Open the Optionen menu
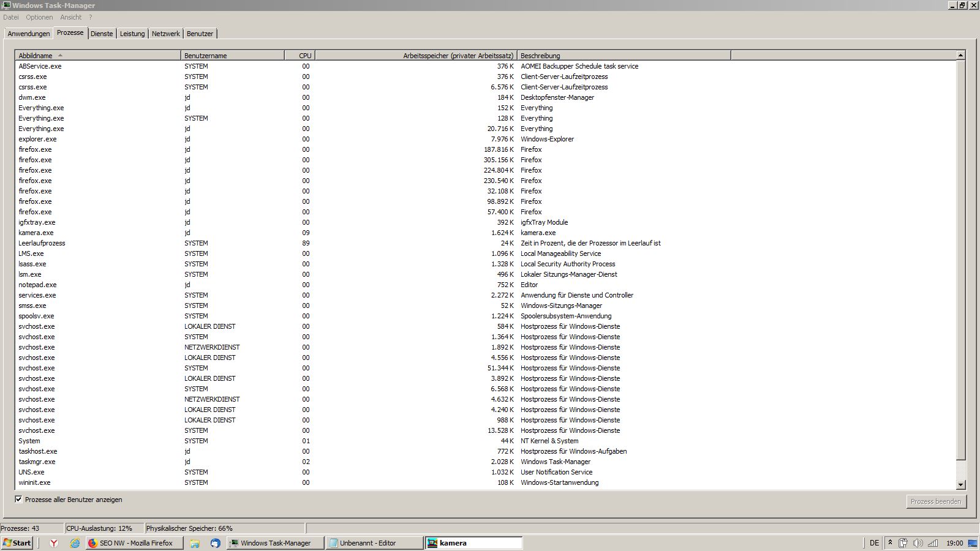 tap(39, 17)
